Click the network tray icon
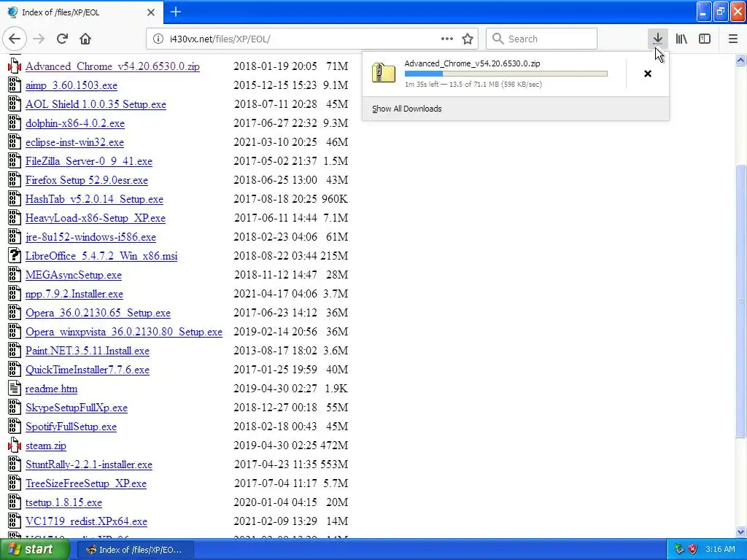This screenshot has width=747, height=560. [x=679, y=549]
